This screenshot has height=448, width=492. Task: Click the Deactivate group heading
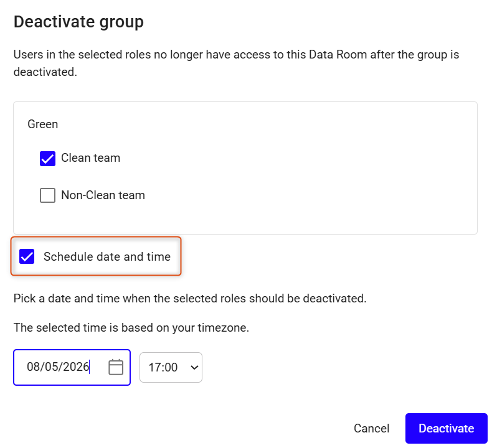(78, 22)
